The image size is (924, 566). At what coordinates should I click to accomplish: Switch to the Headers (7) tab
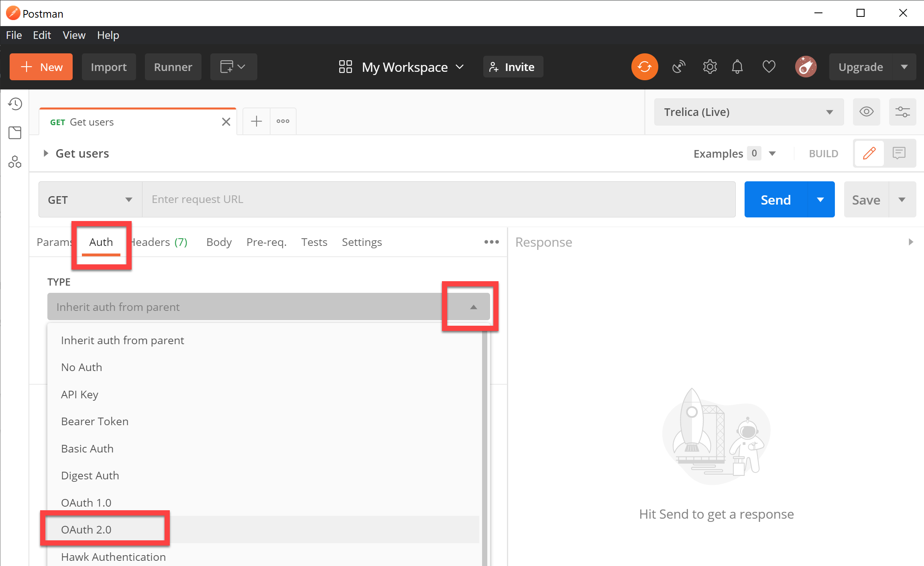pos(159,242)
